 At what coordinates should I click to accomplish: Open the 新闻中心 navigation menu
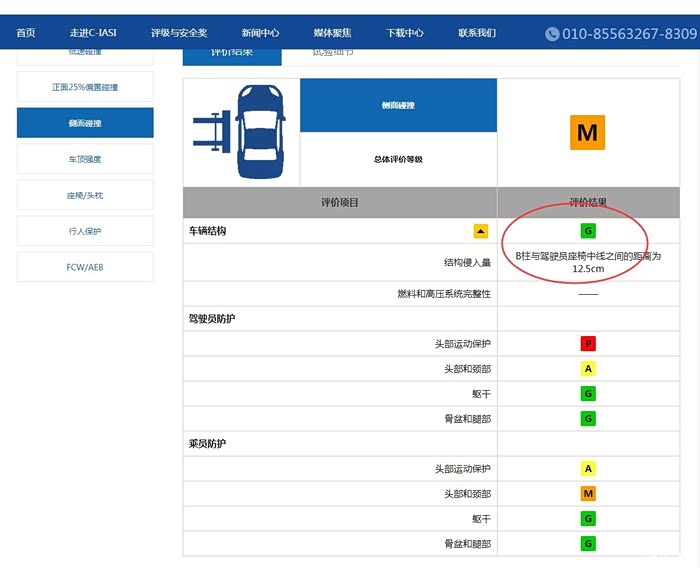pos(260,33)
